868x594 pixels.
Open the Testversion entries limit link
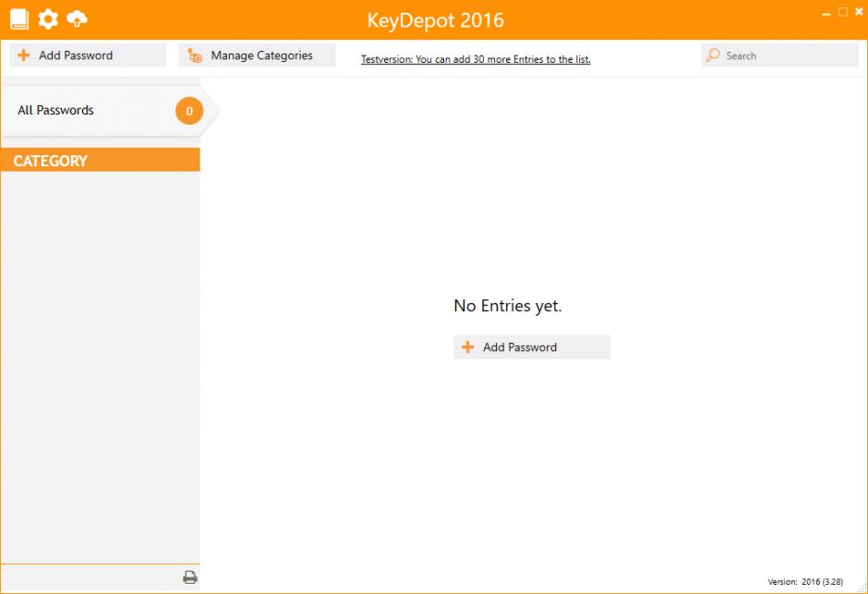click(x=476, y=59)
